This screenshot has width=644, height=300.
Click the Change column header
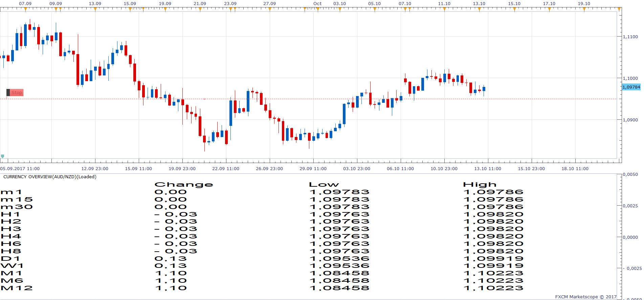184,185
